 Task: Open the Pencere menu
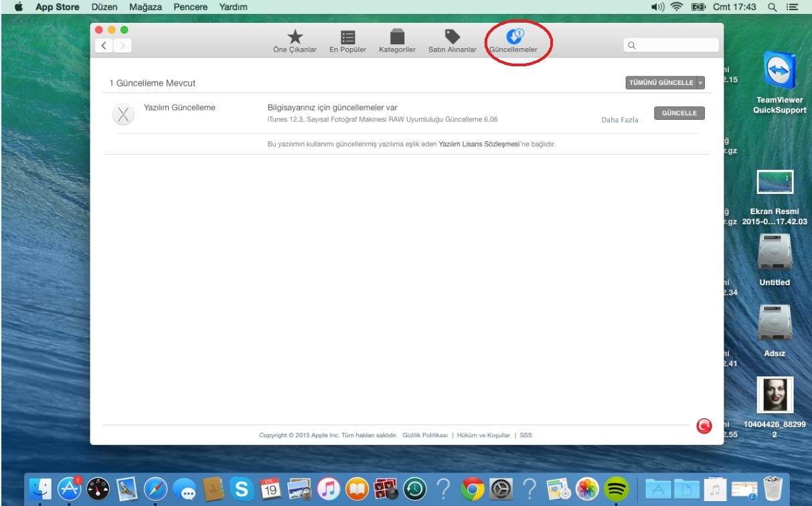point(190,7)
